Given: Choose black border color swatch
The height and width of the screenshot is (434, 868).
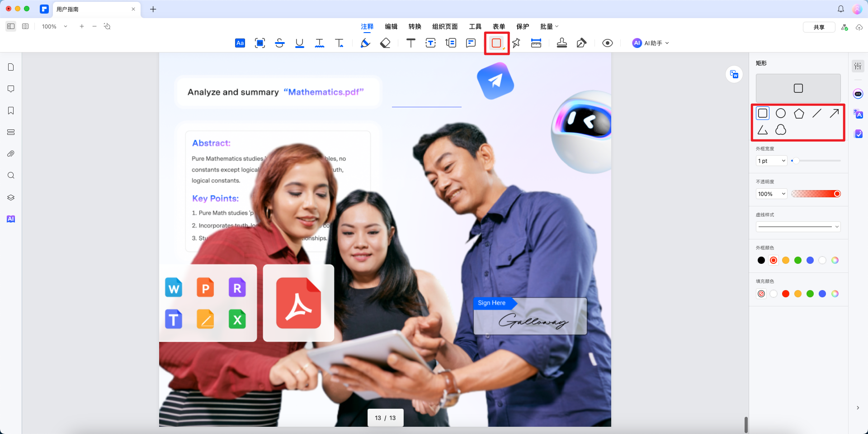Looking at the screenshot, I should tap(761, 260).
